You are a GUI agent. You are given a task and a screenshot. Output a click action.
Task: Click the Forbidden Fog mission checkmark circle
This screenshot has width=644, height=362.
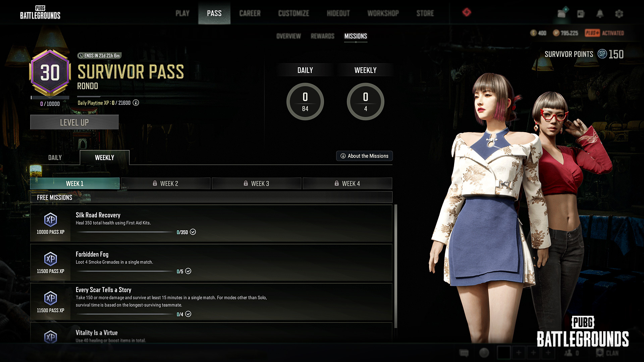coord(188,271)
